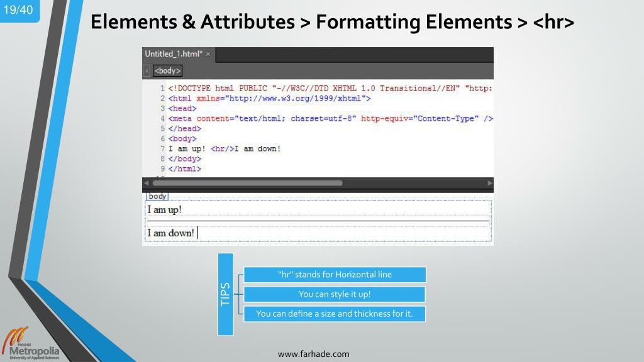Click the 'I am up!' text in design view
The image size is (644, 362).
(164, 210)
